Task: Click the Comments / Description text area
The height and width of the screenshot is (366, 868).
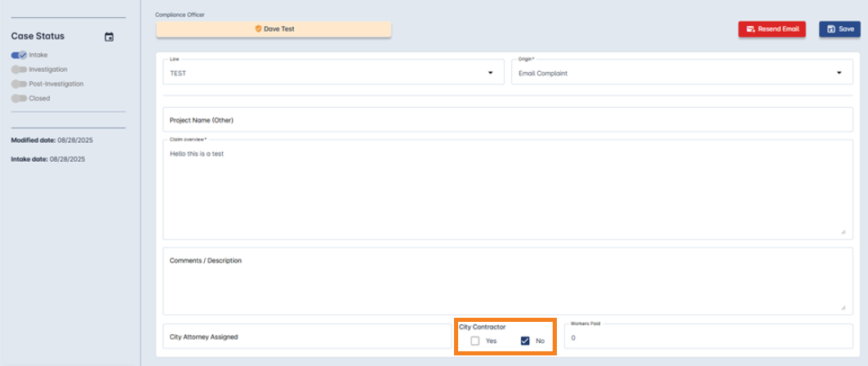Action: pyautogui.click(x=508, y=281)
